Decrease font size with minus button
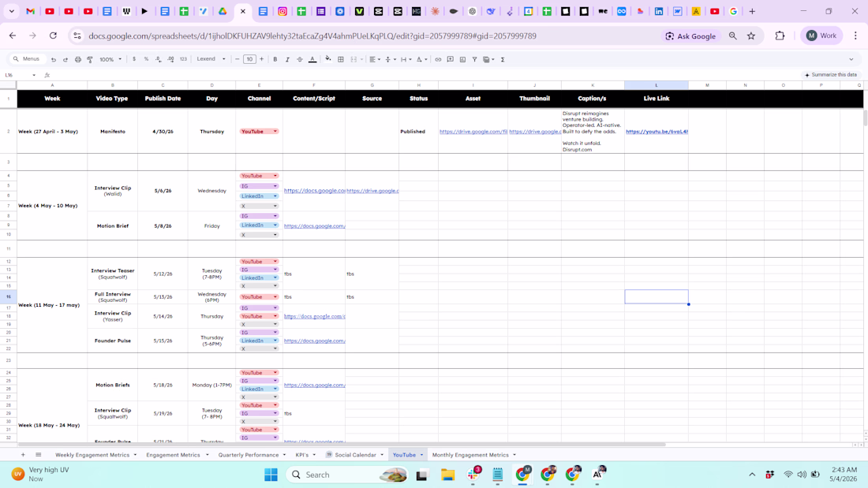The width and height of the screenshot is (868, 488). tap(238, 59)
